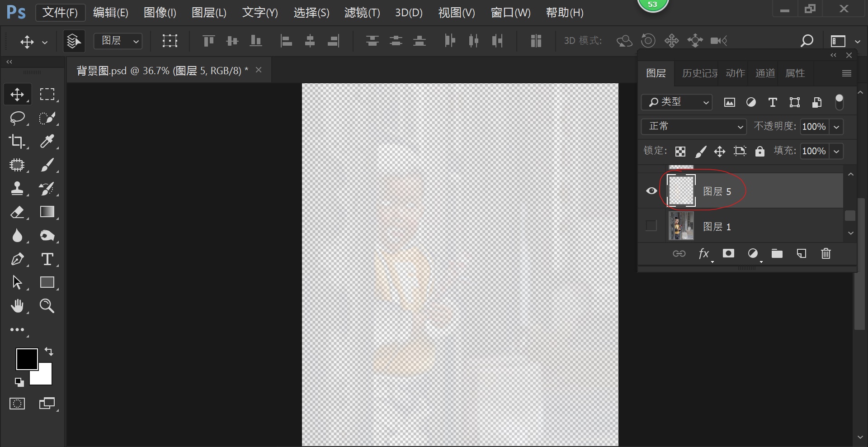Set the background color swatch
868x447 pixels.
[x=45, y=378]
